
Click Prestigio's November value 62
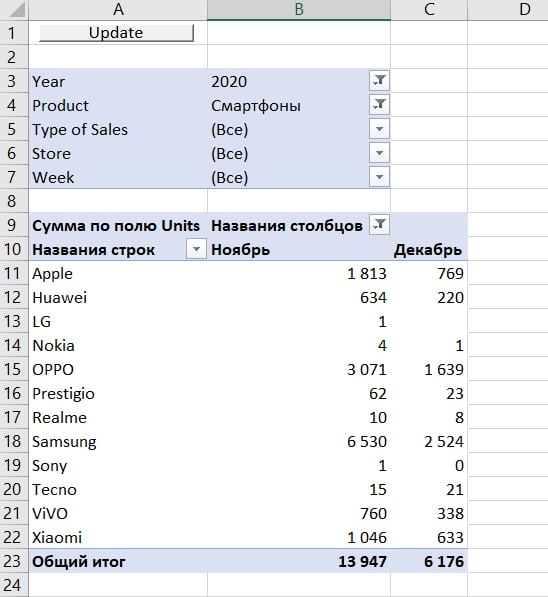(299, 393)
